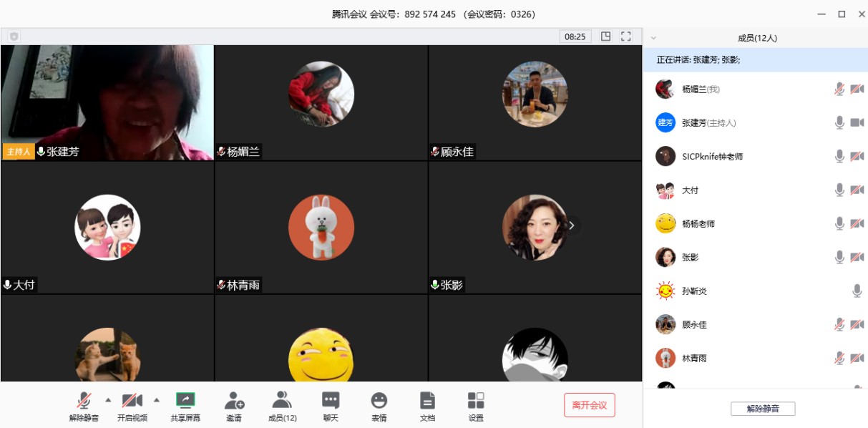Click 张建芳 host video tile
Image resolution: width=868 pixels, height=428 pixels.
tap(107, 102)
